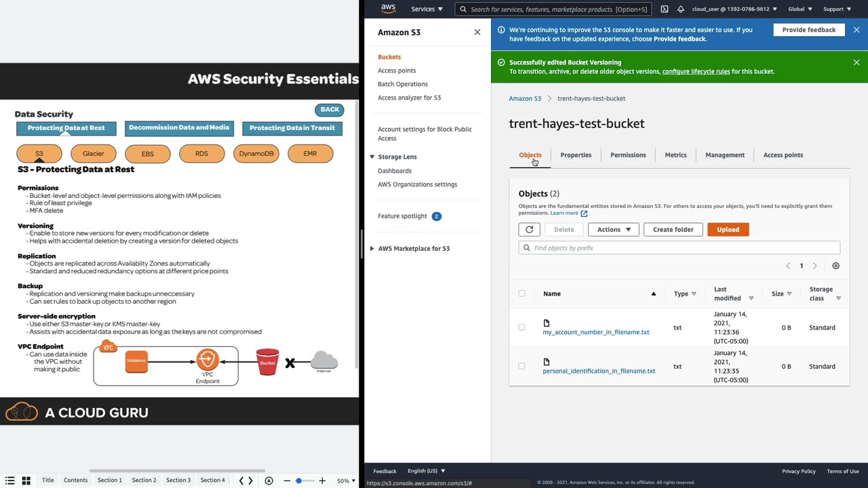Click the orange Upload button
Screen dimensions: 868x488
(728, 230)
